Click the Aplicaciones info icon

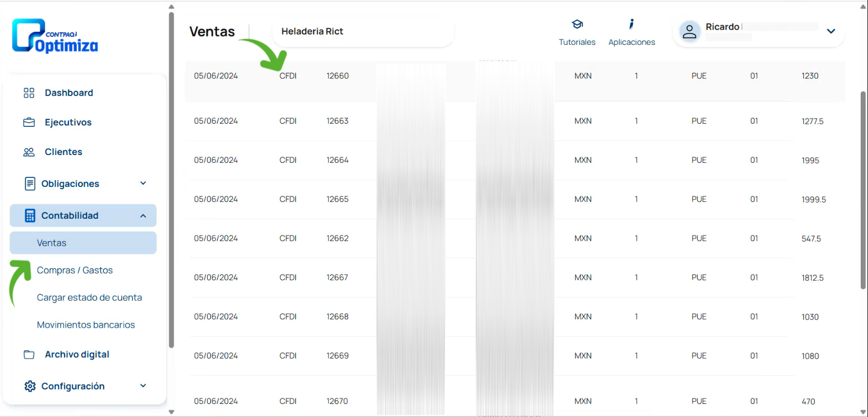pyautogui.click(x=632, y=24)
